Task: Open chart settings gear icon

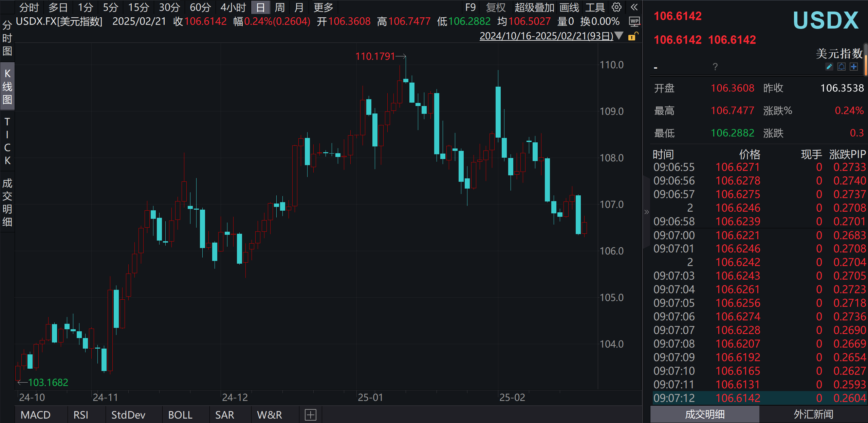Action: (616, 7)
